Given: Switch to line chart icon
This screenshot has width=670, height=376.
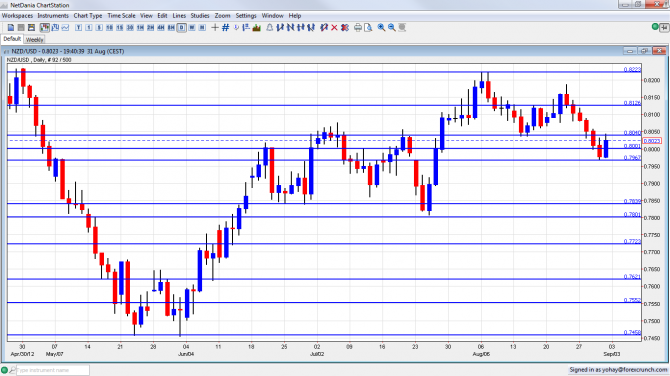Looking at the screenshot, I should [x=65, y=27].
